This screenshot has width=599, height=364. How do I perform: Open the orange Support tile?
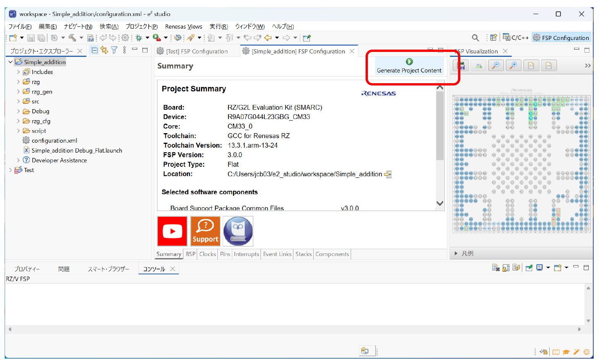[205, 231]
